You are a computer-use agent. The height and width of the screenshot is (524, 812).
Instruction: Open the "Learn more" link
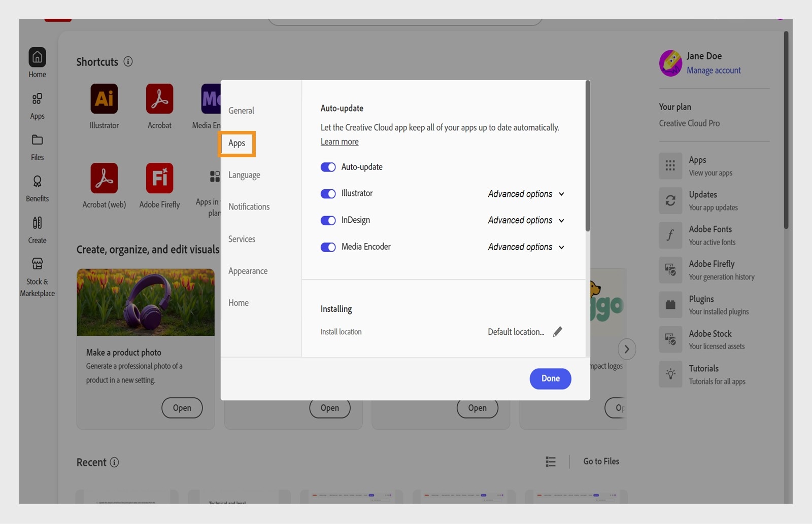click(x=339, y=142)
